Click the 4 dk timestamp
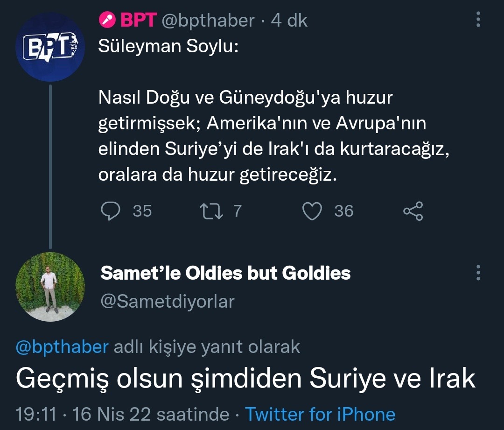The height and width of the screenshot is (430, 504). point(289,20)
